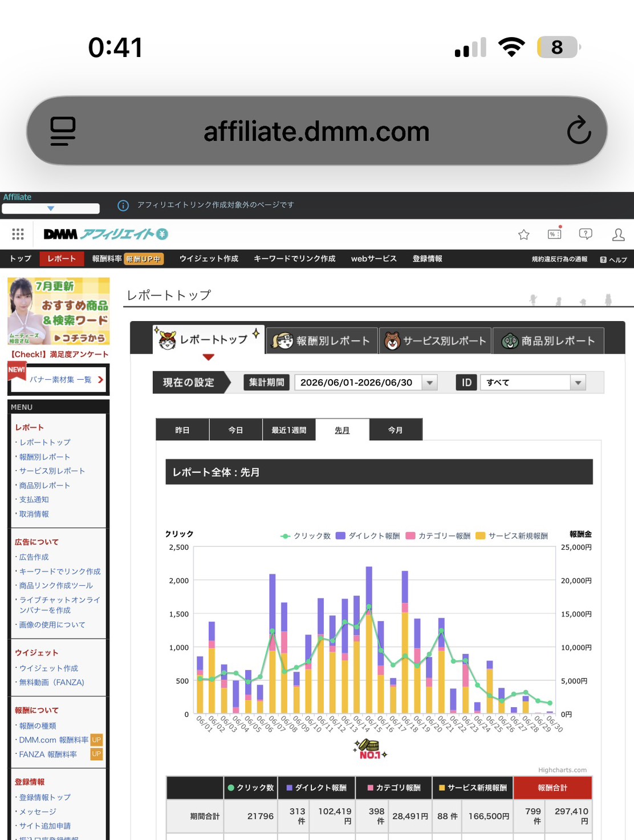Open sidebar 支払通知 link
Screen dimensions: 634x840
(x=34, y=500)
